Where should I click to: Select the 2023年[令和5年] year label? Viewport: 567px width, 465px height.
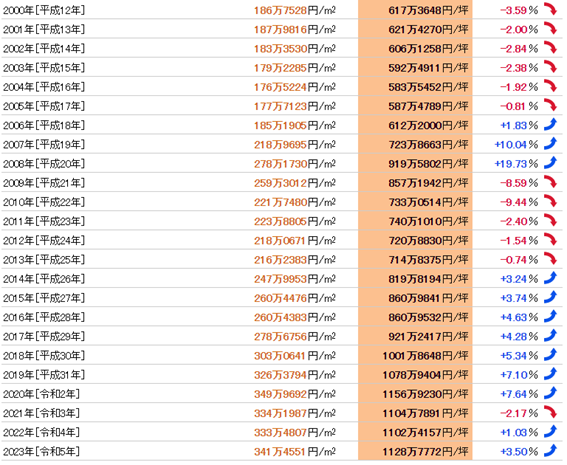(x=41, y=452)
